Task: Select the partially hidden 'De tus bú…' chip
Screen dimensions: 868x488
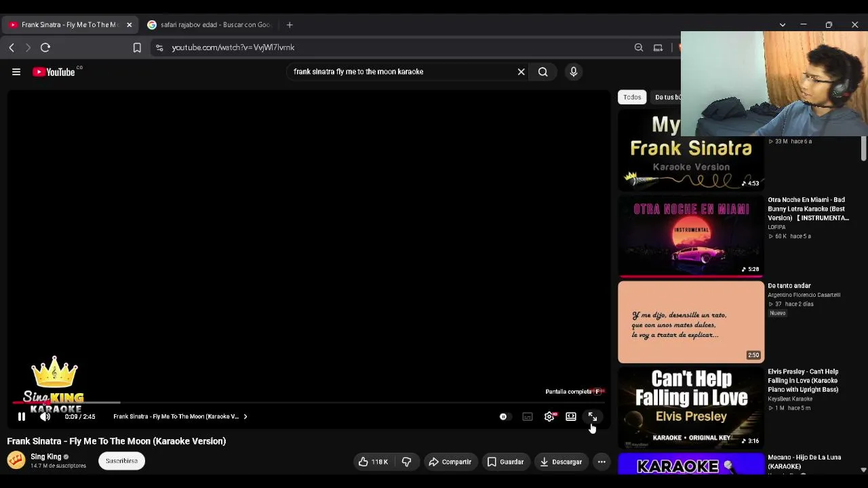Action: [x=667, y=97]
